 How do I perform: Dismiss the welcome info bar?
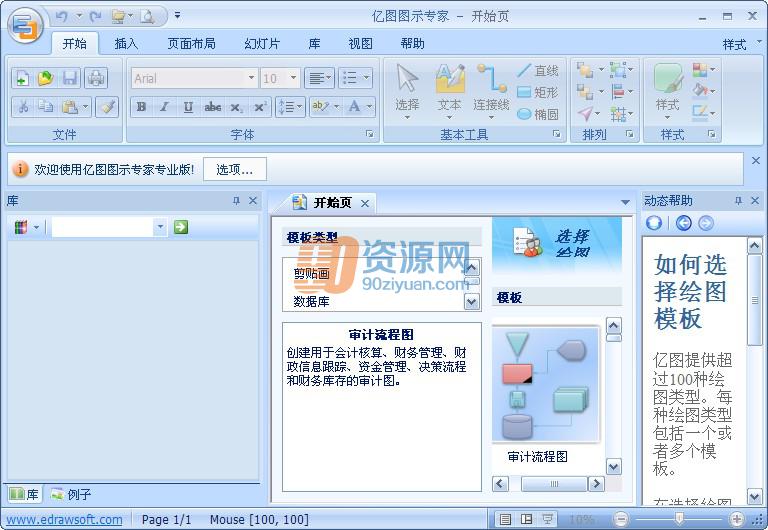coord(755,160)
